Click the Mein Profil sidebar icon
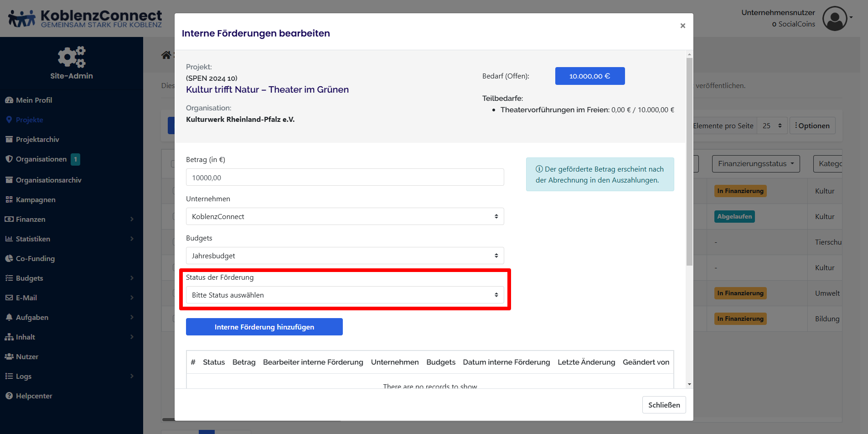The width and height of the screenshot is (868, 434). click(x=9, y=100)
